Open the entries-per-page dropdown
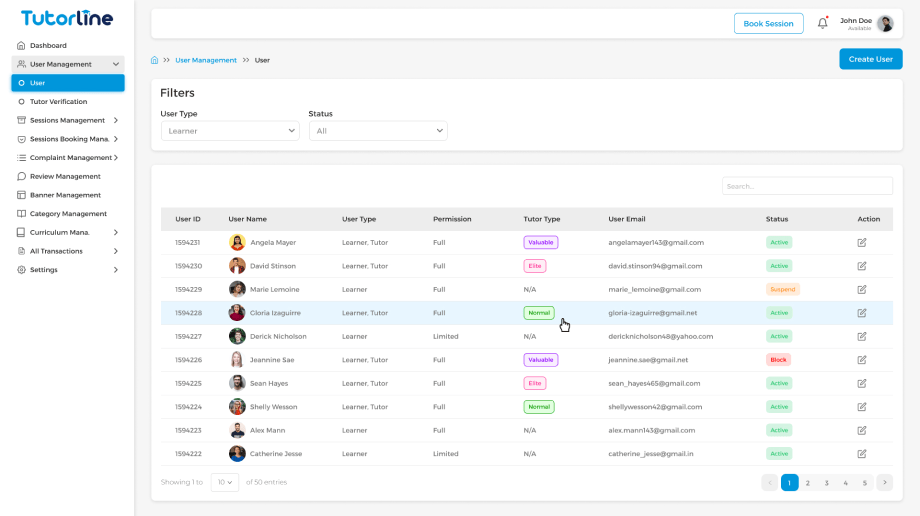 click(224, 482)
